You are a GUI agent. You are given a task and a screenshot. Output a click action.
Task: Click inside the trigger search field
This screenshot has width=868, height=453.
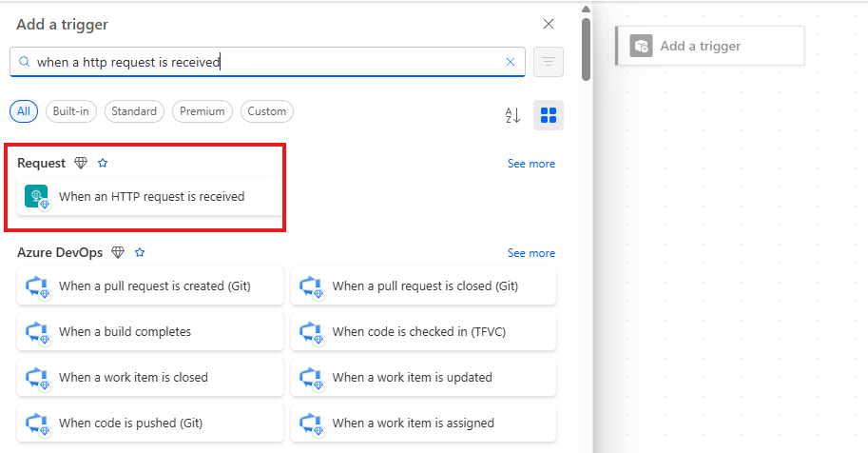click(x=267, y=62)
